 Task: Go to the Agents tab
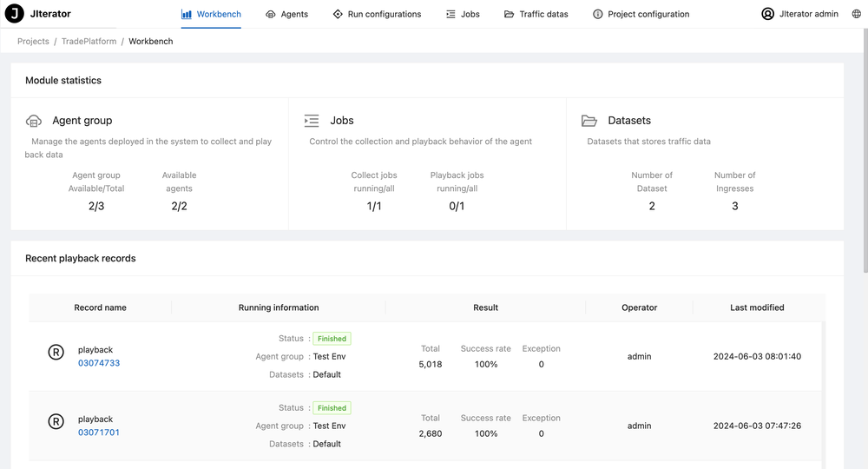point(286,14)
